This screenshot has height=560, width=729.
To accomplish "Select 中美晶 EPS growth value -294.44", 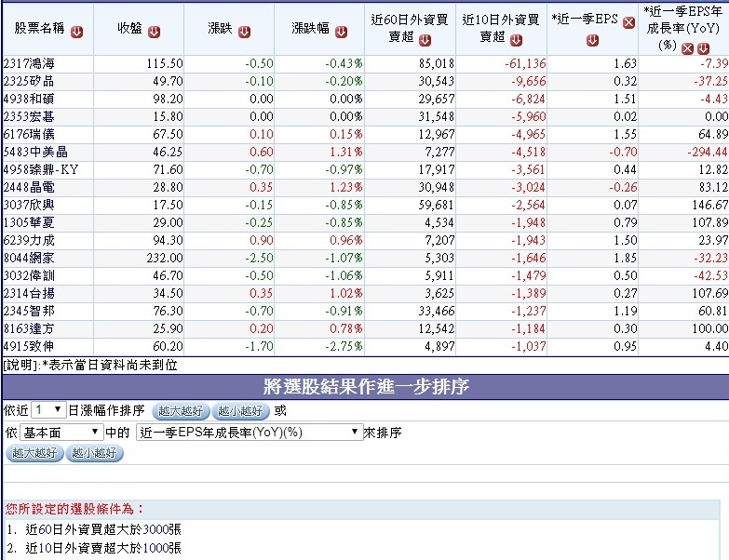I will tap(708, 152).
